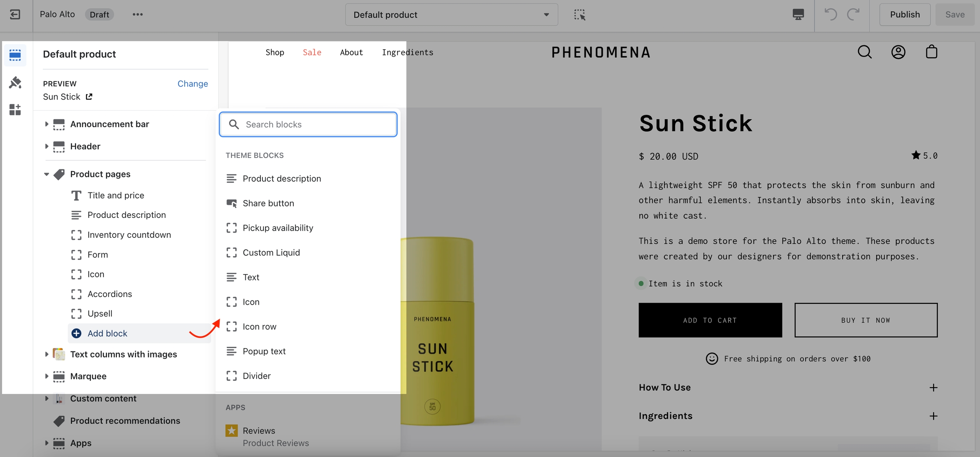The width and height of the screenshot is (980, 457).
Task: Open the shopping bag cart icon
Action: click(932, 52)
